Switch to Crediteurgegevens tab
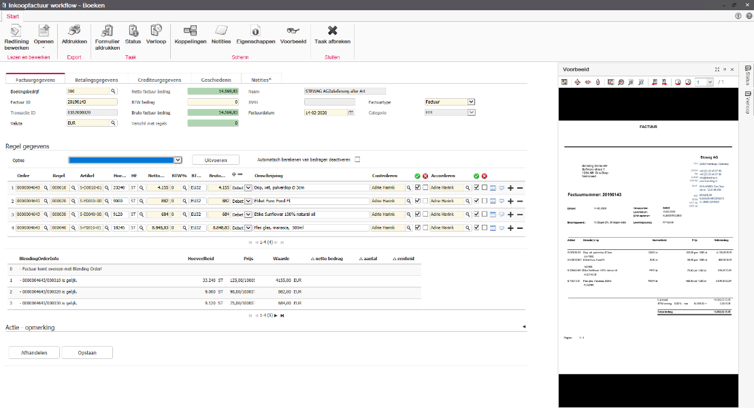This screenshot has width=754, height=408. click(x=159, y=80)
